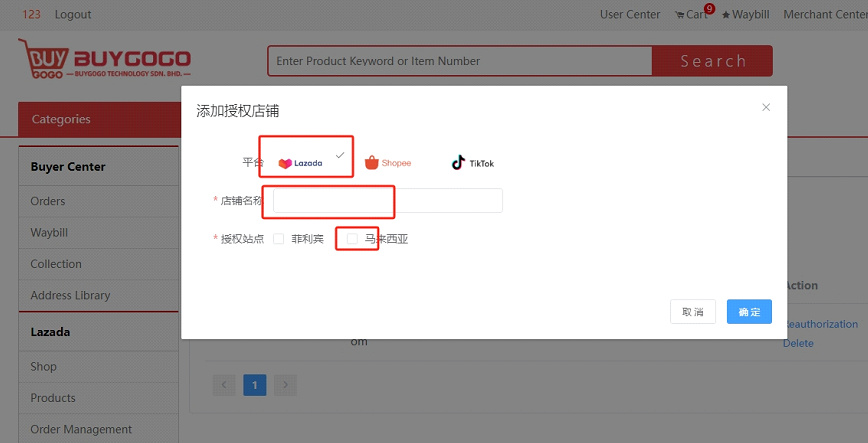
Task: Open User Center
Action: (630, 14)
